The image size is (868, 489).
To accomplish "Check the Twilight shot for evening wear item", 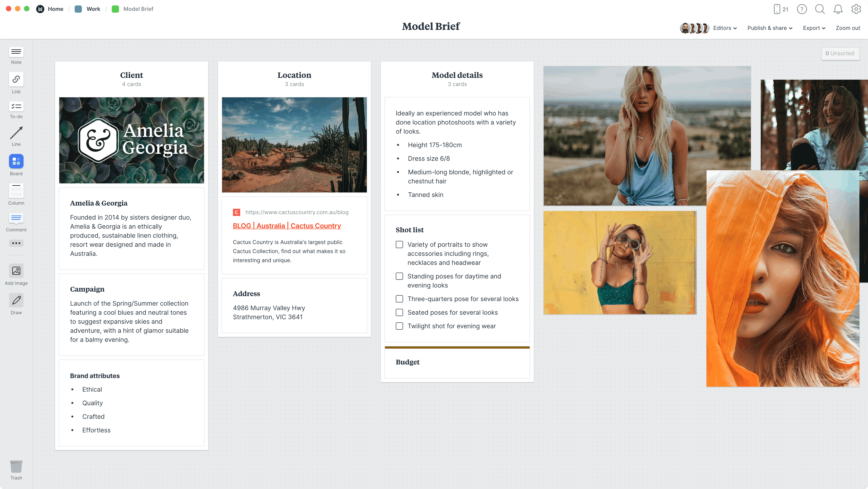I will 399,326.
